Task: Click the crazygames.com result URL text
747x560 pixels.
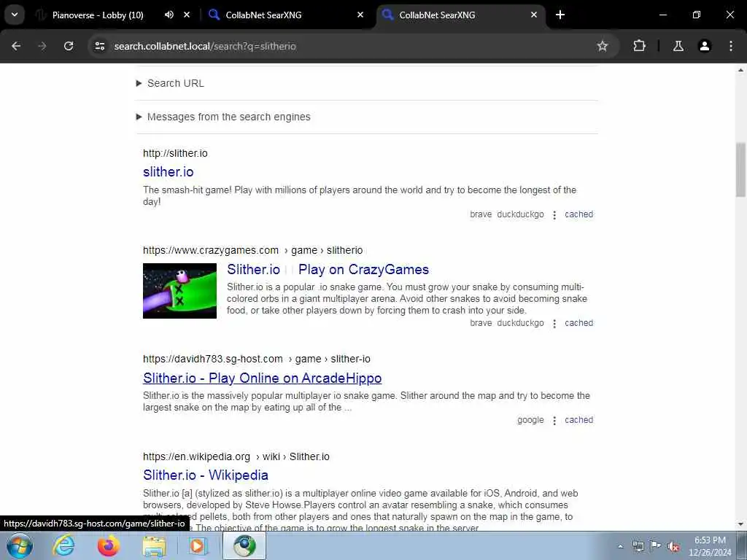Action: pos(252,251)
